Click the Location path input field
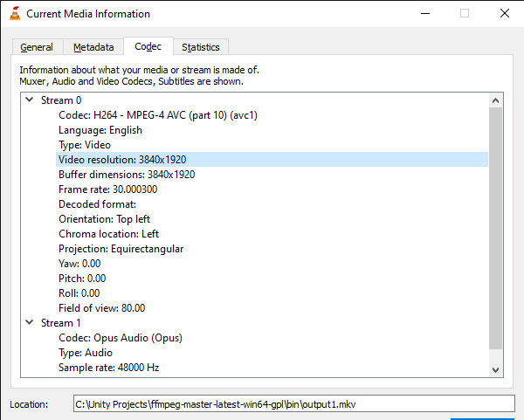This screenshot has height=420, width=524. coord(294,404)
